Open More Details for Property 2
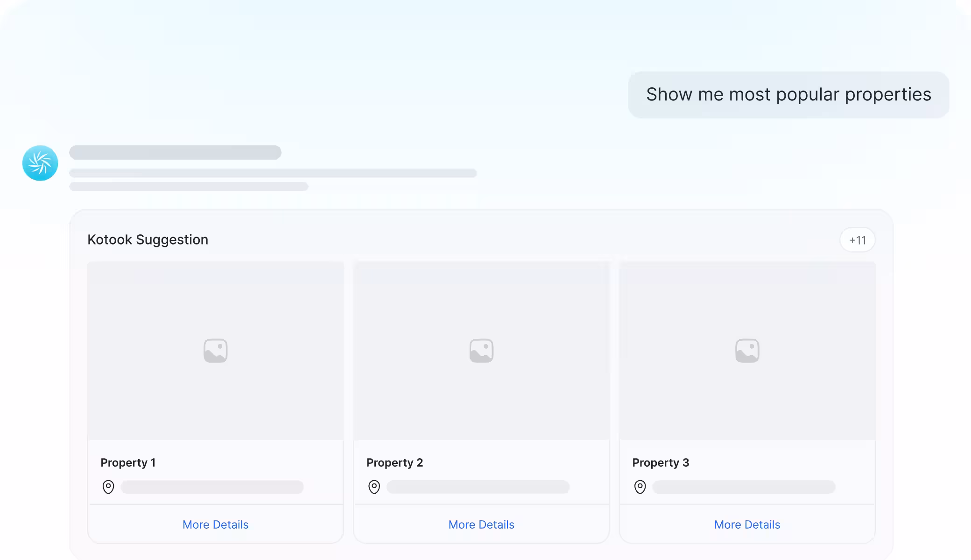971x560 pixels. point(481,525)
